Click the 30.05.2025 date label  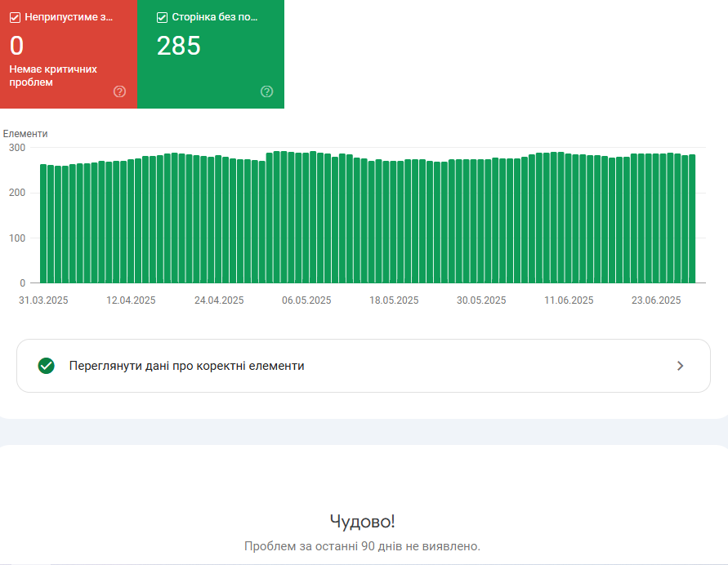click(x=481, y=300)
